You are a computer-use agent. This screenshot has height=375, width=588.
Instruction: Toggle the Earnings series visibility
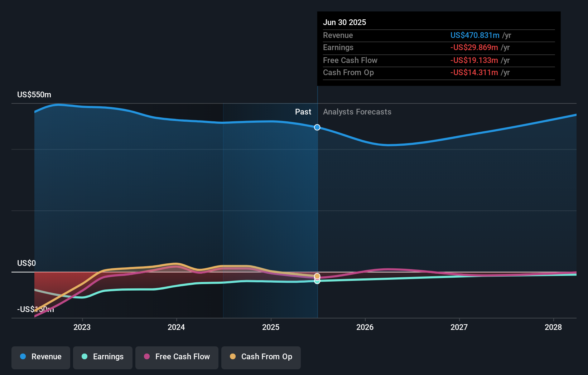click(x=102, y=357)
